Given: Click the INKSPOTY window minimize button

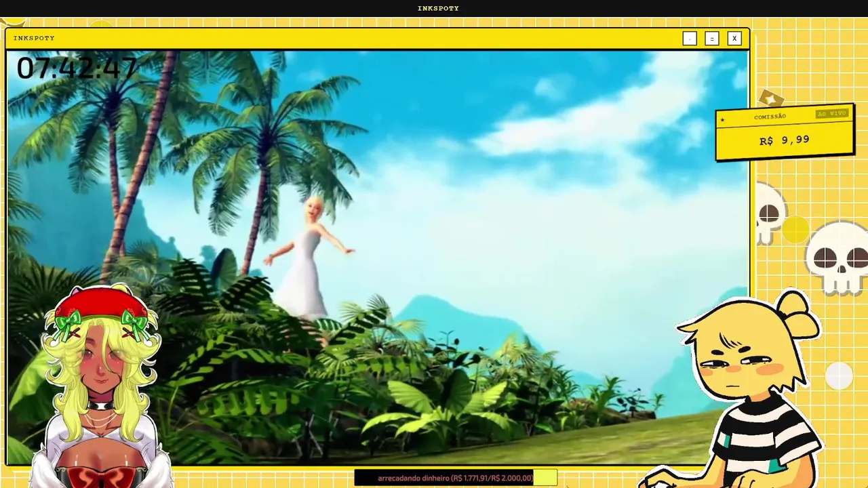Looking at the screenshot, I should [x=690, y=39].
